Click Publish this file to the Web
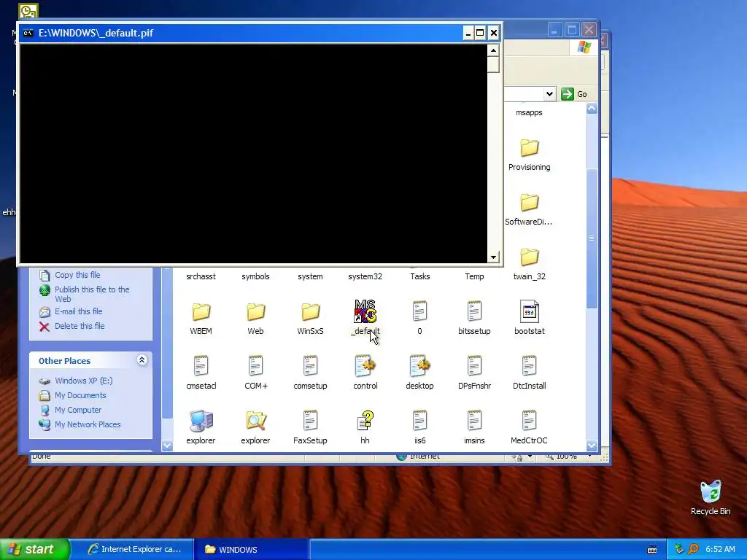 [x=92, y=294]
